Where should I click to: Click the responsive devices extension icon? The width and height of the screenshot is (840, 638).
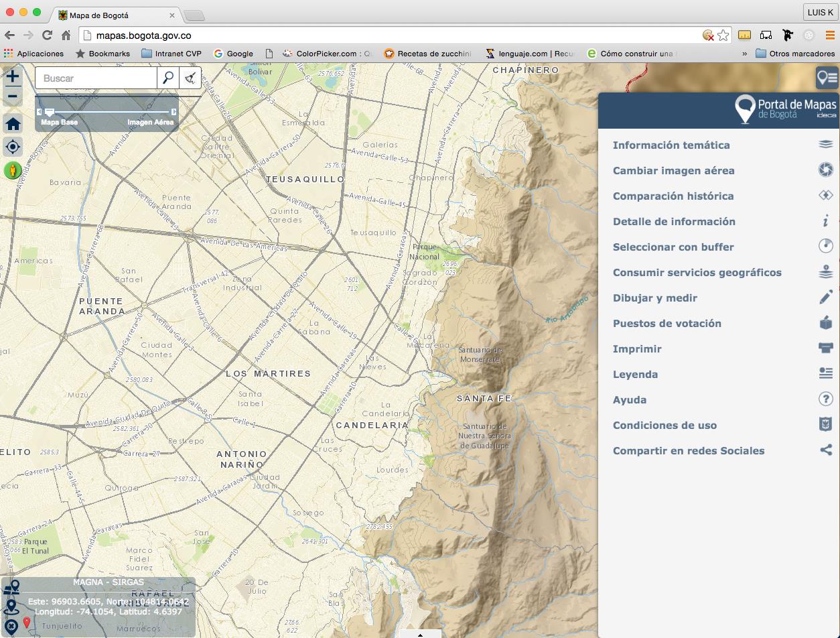click(x=766, y=35)
